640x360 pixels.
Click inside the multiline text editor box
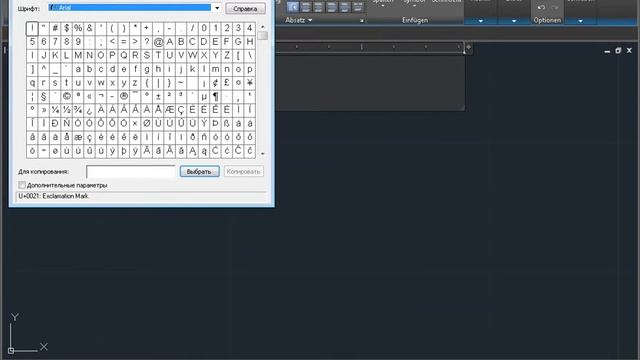click(370, 83)
